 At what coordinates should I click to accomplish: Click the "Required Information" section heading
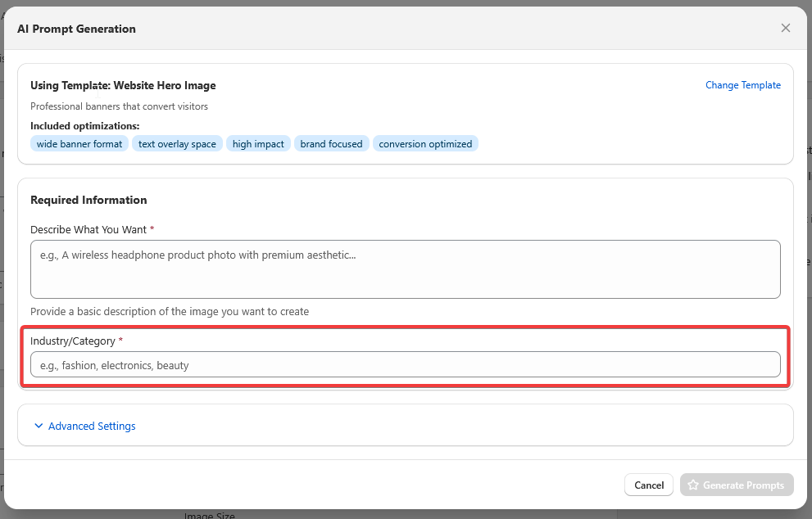(88, 200)
